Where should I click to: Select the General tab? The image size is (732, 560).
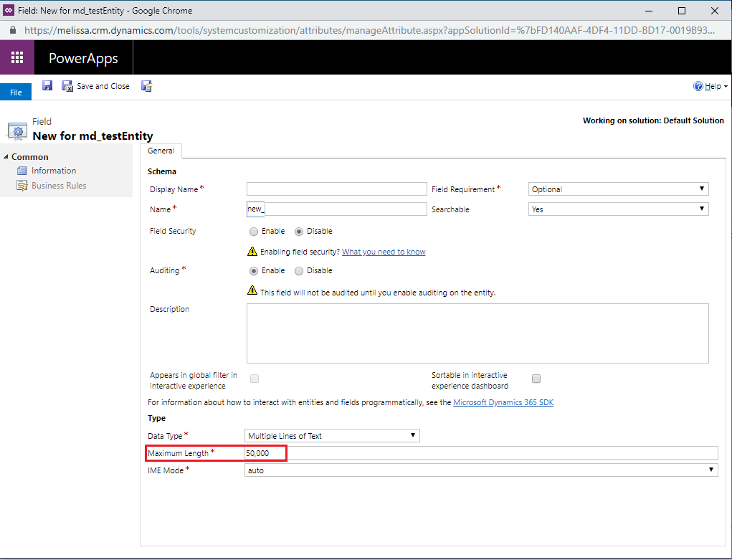pos(161,151)
